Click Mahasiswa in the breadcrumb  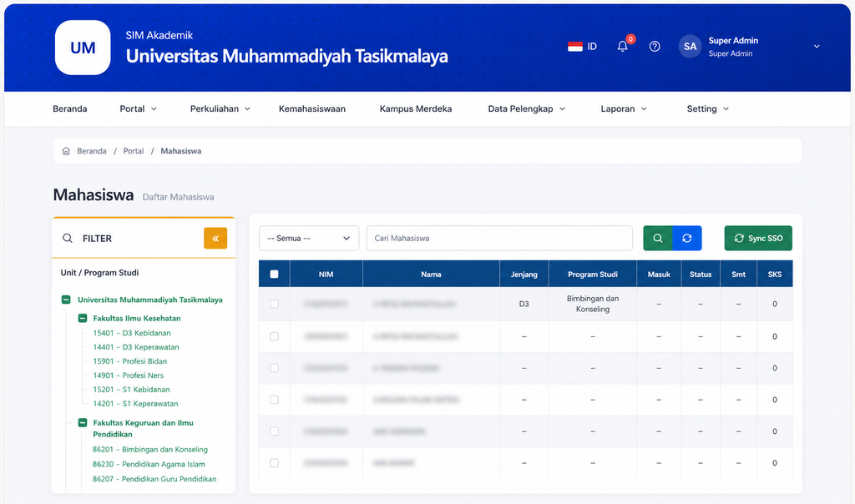pos(181,151)
